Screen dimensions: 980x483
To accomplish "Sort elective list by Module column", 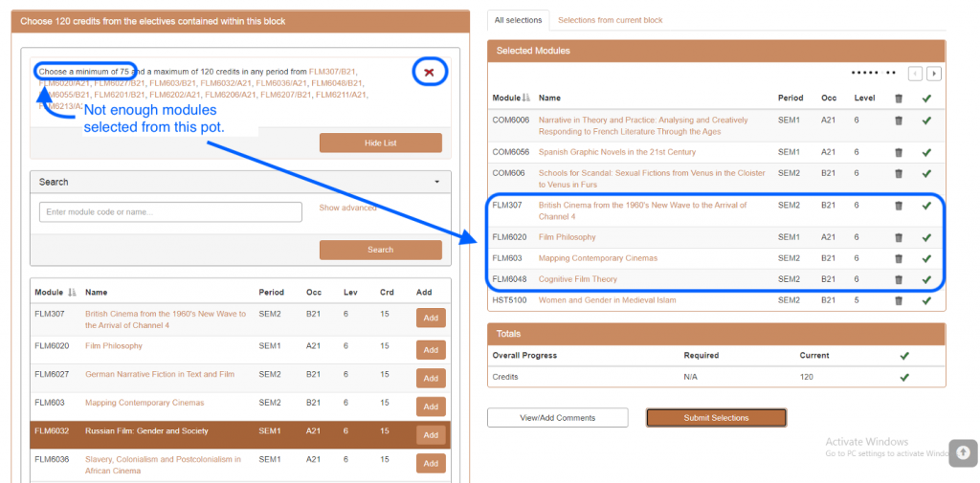I will pyautogui.click(x=73, y=293).
